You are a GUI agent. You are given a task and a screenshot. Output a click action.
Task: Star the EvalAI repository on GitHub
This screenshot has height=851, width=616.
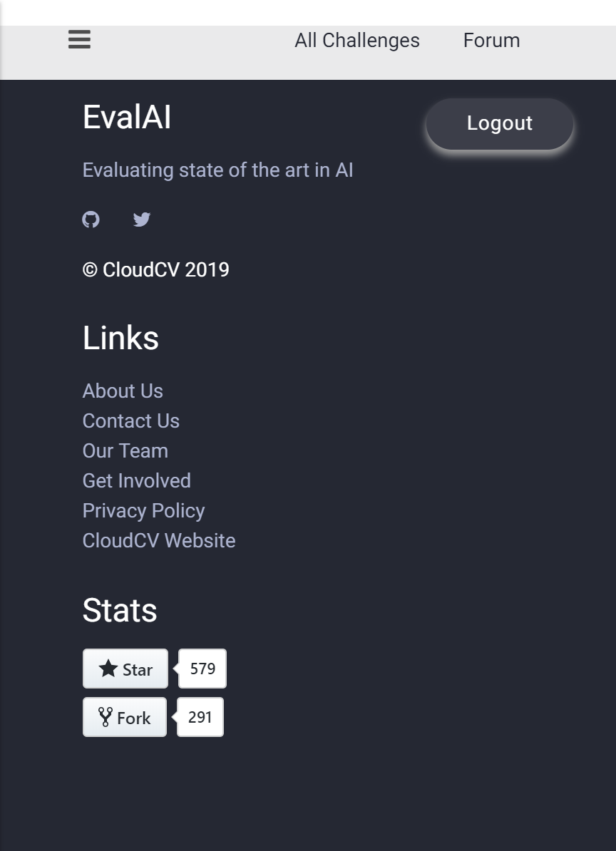point(125,669)
